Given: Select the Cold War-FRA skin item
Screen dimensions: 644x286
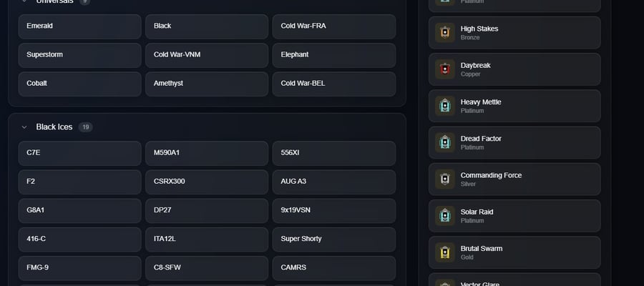Looking at the screenshot, I should click(x=334, y=26).
